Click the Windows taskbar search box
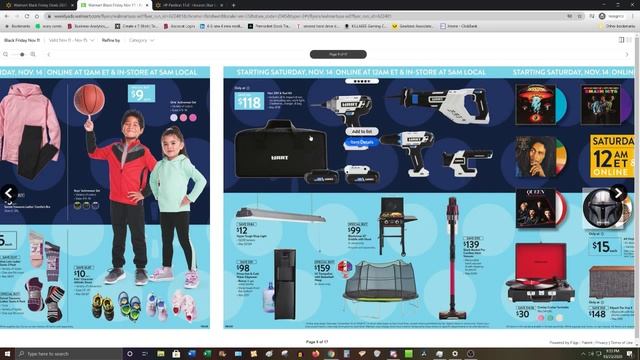640x360 pixels. point(69,354)
